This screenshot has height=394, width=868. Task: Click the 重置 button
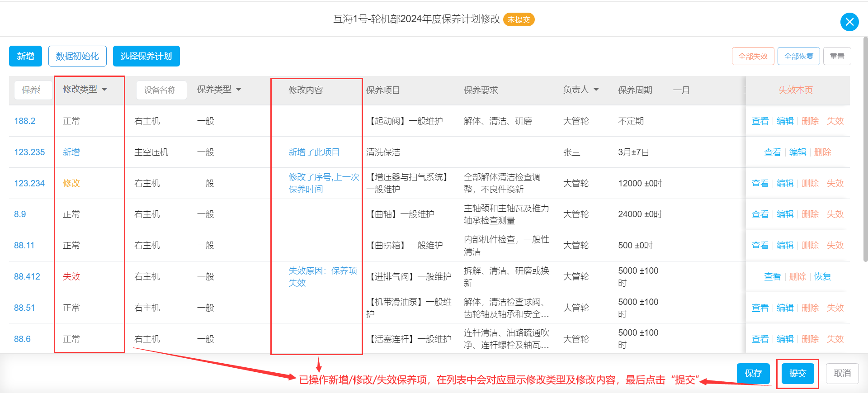coord(837,56)
